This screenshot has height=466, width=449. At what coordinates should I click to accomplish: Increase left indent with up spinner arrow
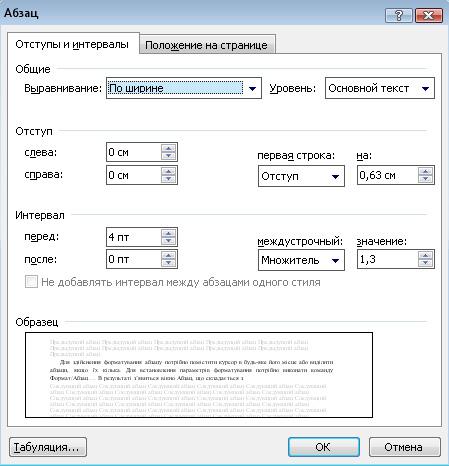(x=168, y=149)
